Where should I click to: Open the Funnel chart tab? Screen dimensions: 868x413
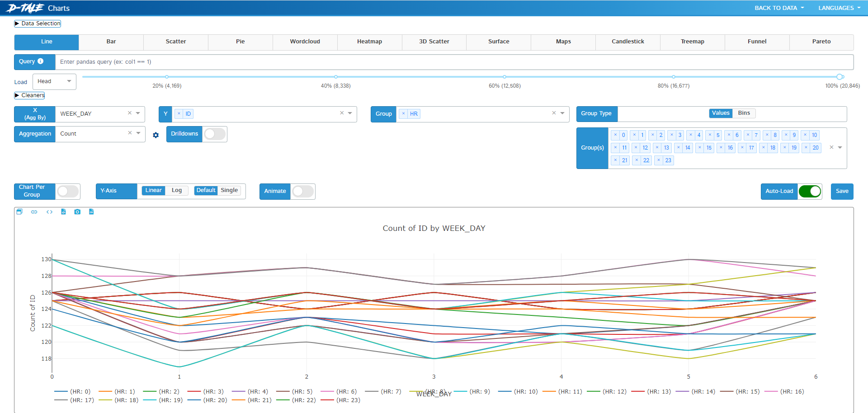click(757, 42)
